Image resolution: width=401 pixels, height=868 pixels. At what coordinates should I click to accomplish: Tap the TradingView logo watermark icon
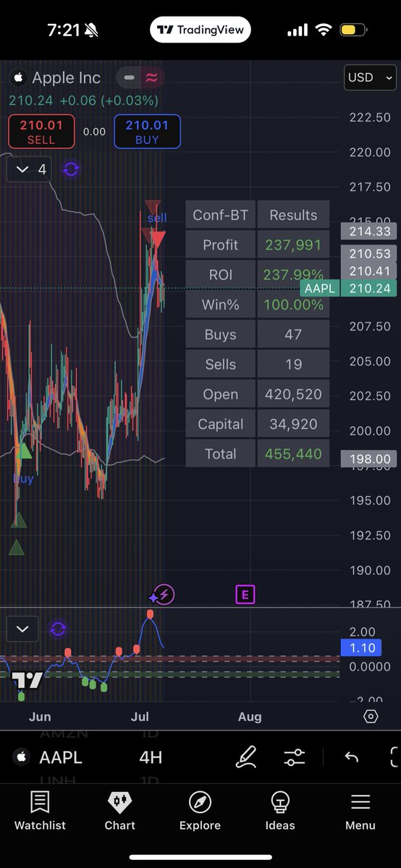point(27,681)
